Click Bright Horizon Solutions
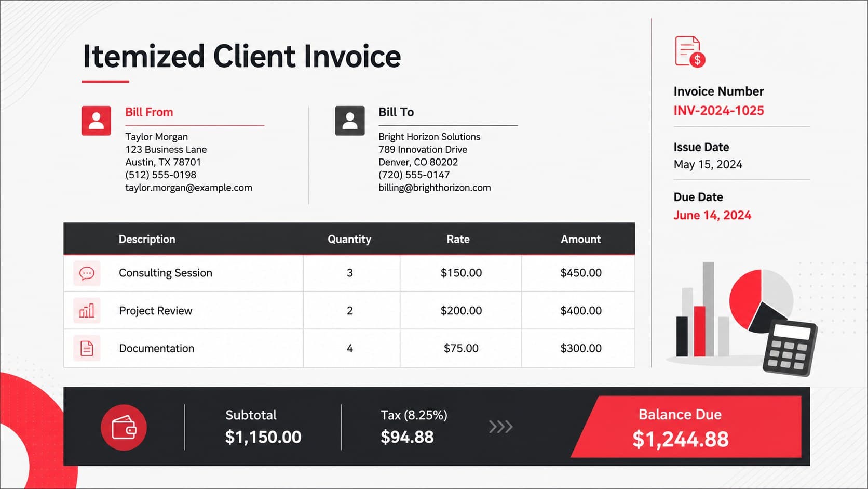The image size is (868, 489). (429, 137)
